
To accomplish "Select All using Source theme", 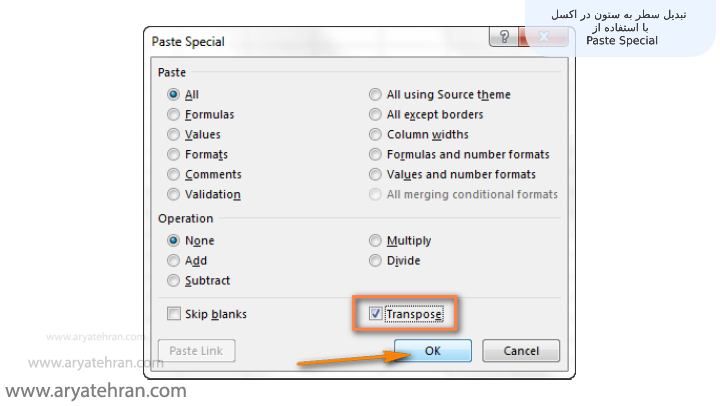I will 376,95.
